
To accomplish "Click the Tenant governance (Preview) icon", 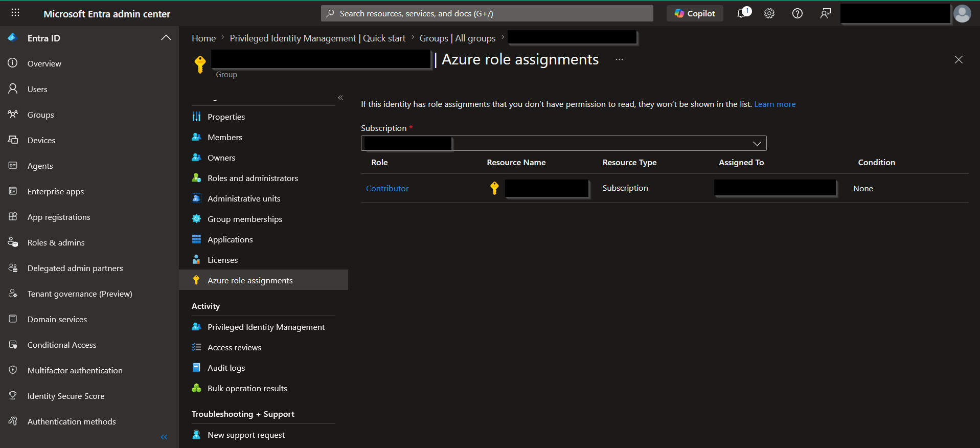I will click(13, 293).
